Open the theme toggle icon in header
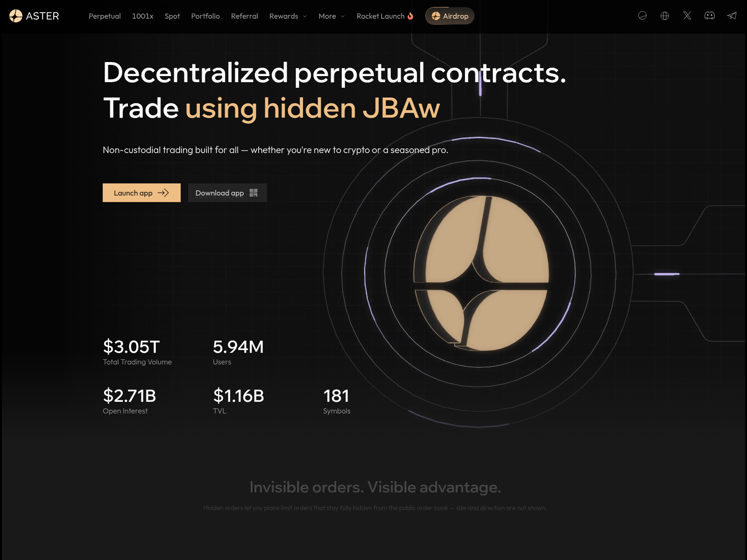 click(x=642, y=16)
